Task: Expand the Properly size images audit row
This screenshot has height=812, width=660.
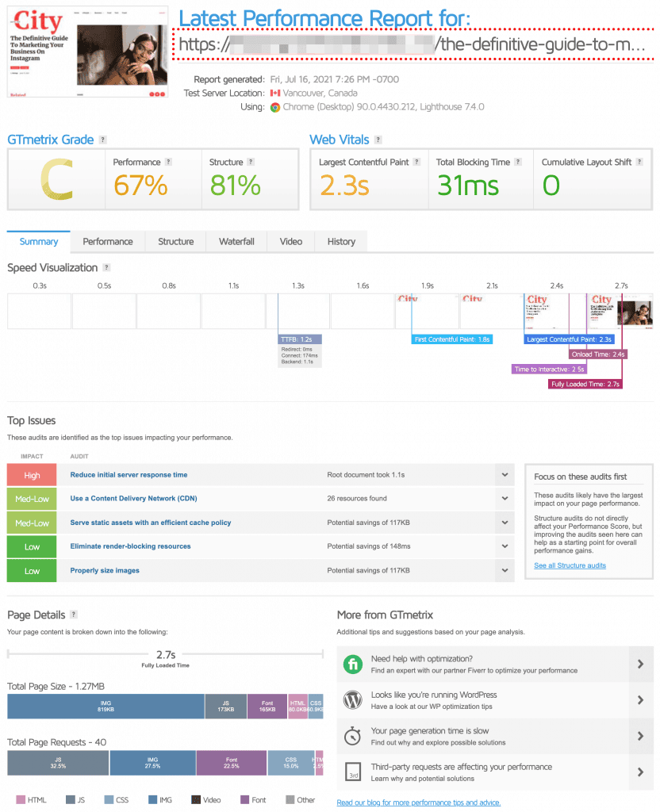Action: coord(503,571)
